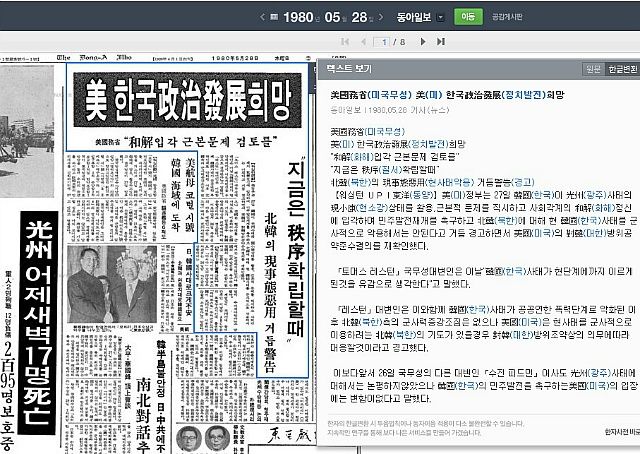Click the paragraph starting 이보다앞서 26일
This screenshot has height=454, width=640.
(x=484, y=385)
